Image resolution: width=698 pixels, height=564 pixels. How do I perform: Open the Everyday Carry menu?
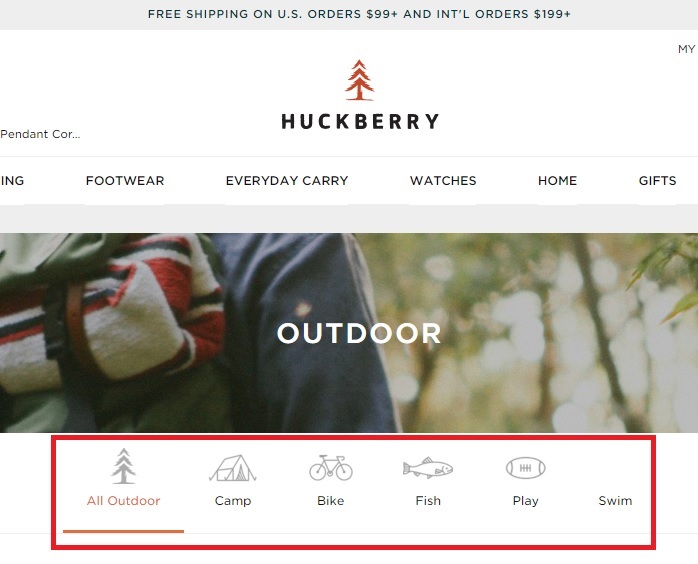[x=287, y=180]
